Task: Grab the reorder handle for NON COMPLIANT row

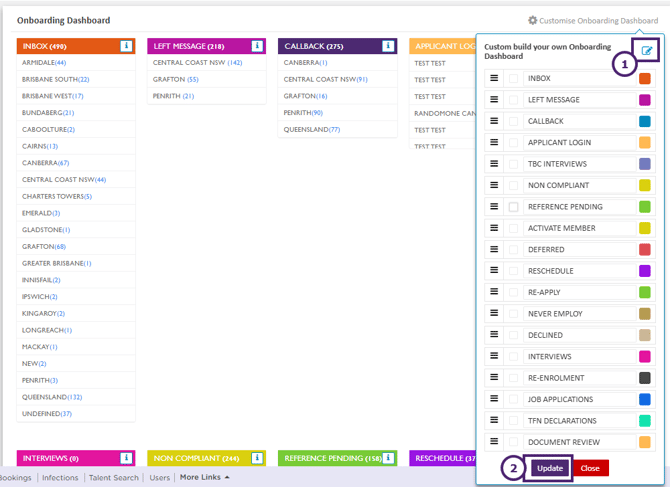Action: pyautogui.click(x=494, y=185)
